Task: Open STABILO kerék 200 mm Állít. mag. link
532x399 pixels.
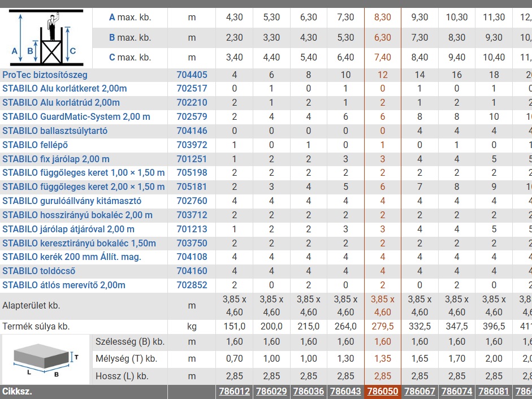Action: [72, 257]
